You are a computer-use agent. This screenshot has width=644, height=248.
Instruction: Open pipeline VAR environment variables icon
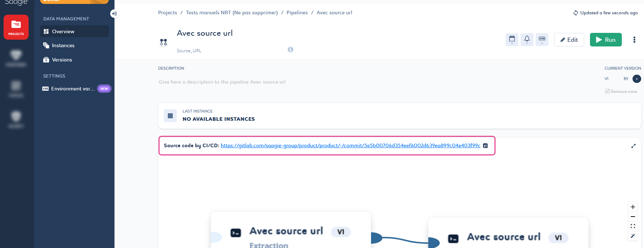pyautogui.click(x=542, y=40)
